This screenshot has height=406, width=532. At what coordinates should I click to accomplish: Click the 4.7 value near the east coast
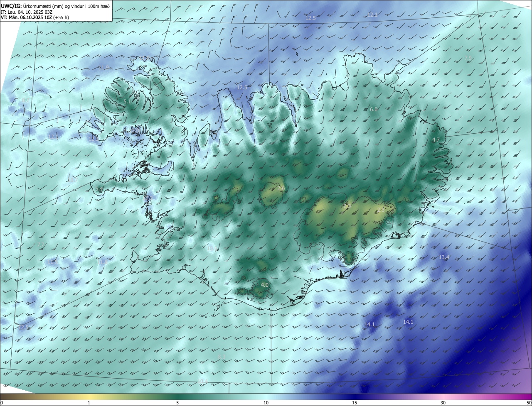[436, 140]
